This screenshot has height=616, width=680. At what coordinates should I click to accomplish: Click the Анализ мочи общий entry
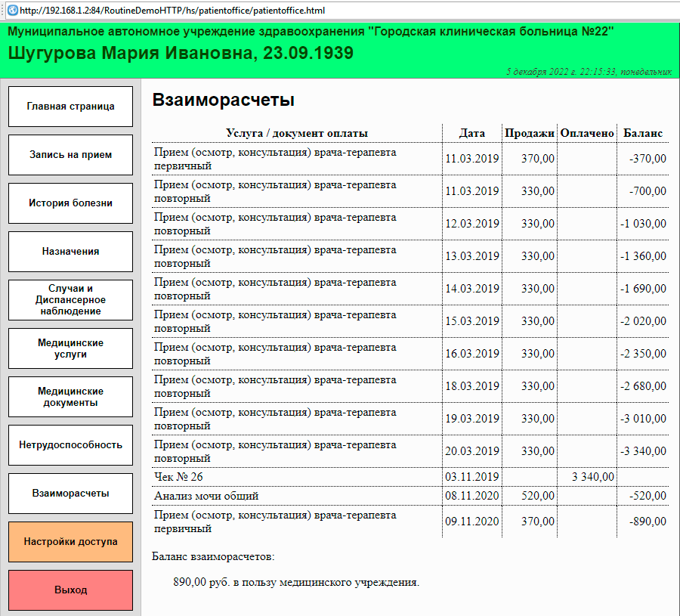coord(206,497)
